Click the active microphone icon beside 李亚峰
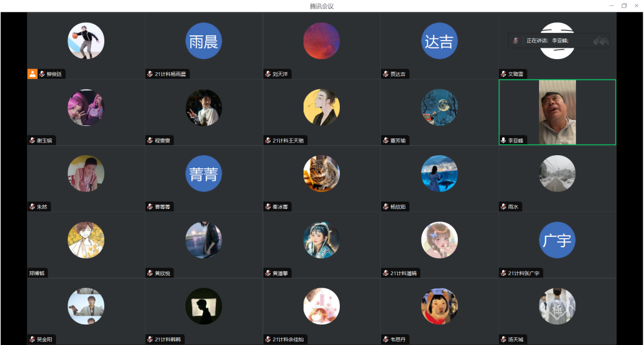644x345 pixels. click(x=503, y=141)
